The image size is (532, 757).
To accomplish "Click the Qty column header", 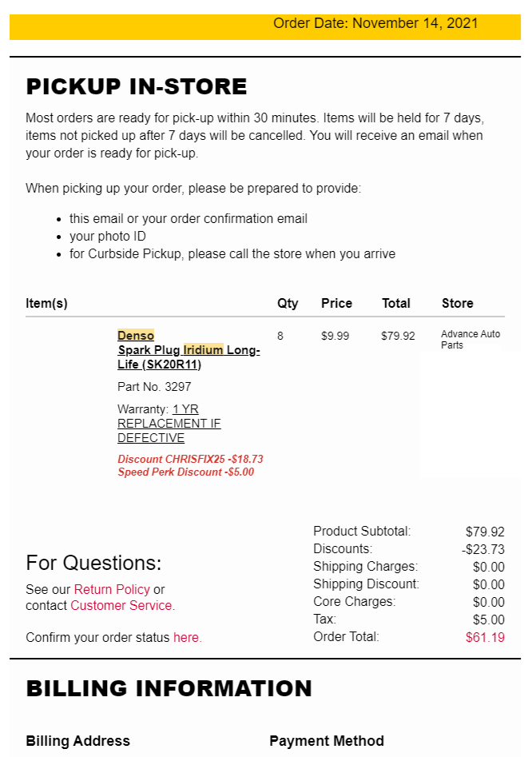I will [x=288, y=304].
